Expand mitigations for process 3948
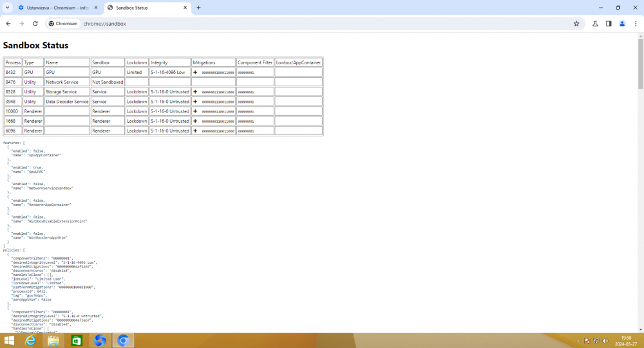644x348 pixels. pyautogui.click(x=195, y=102)
